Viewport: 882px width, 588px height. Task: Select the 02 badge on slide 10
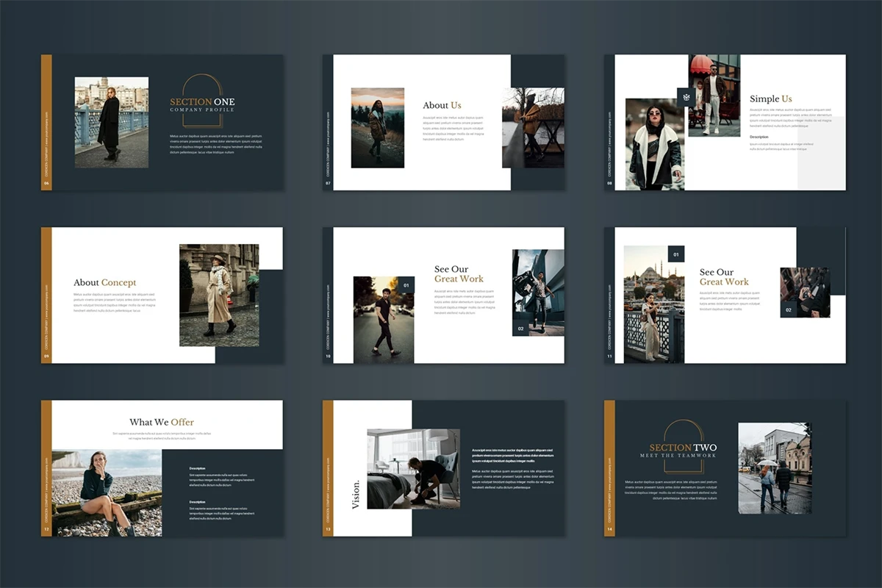521,328
